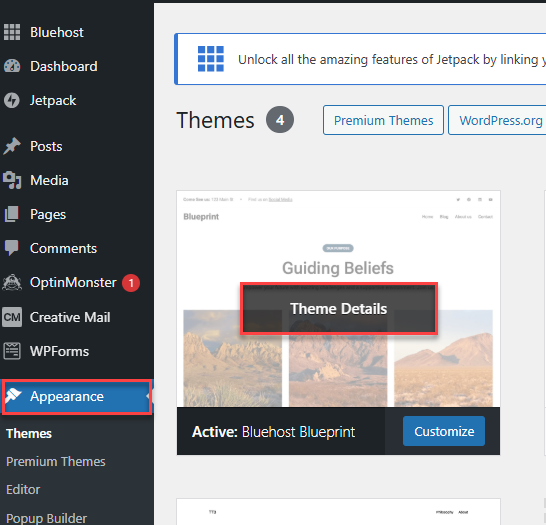This screenshot has height=525, width=546.
Task: Click the Active: Bluehost Blueprint label
Action: tap(273, 432)
